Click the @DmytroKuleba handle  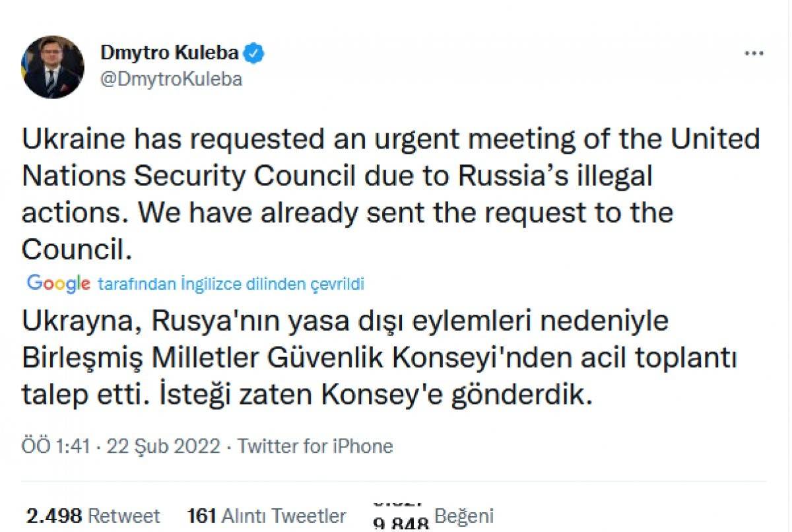(x=171, y=79)
